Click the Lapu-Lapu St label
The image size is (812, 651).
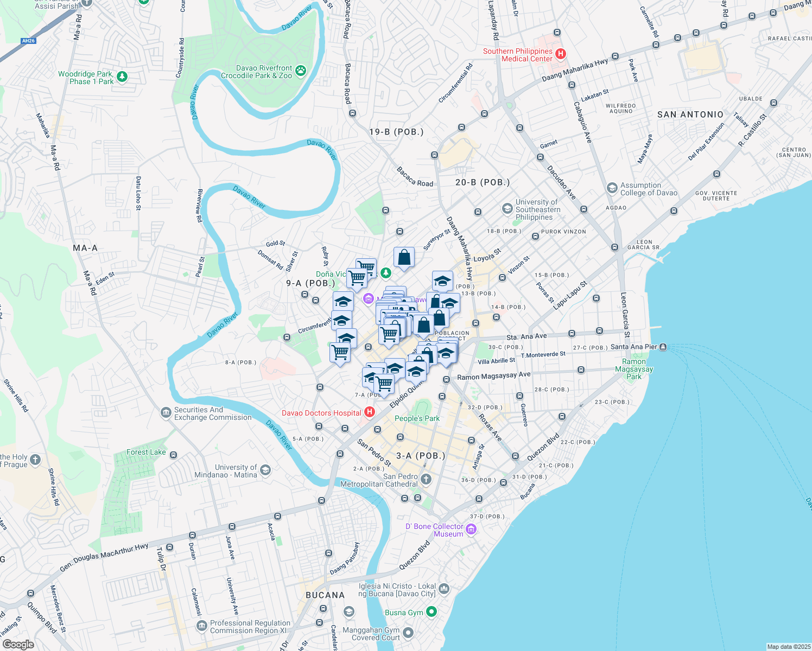point(570,295)
